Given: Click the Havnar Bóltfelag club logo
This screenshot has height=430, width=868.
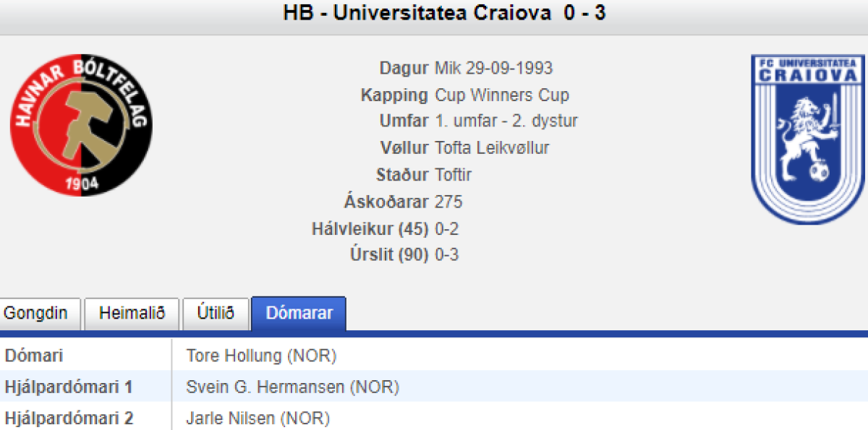Looking at the screenshot, I should (81, 124).
